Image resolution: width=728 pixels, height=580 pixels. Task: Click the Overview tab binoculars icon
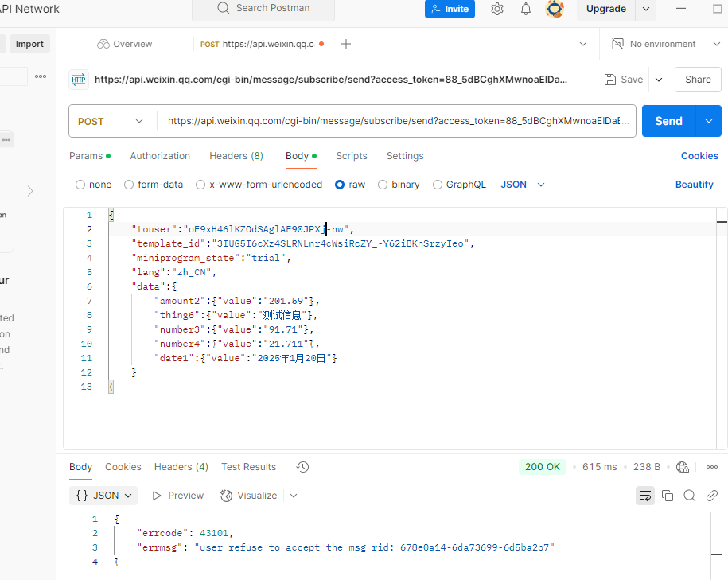click(x=103, y=44)
